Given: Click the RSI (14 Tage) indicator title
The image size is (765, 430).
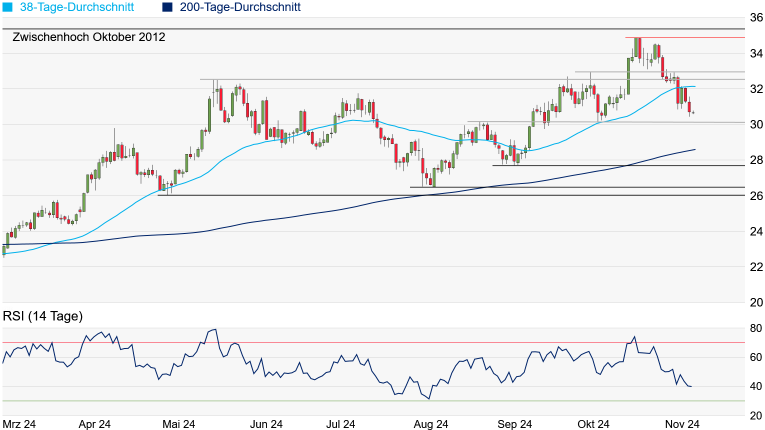Looking at the screenshot, I should pos(42,316).
